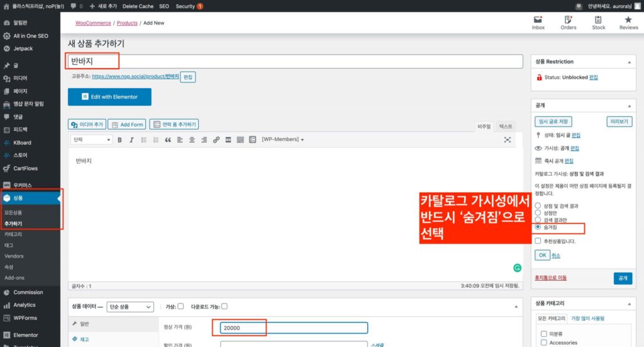Click the regular price field showing 20000
The height and width of the screenshot is (347, 644).
coord(294,328)
